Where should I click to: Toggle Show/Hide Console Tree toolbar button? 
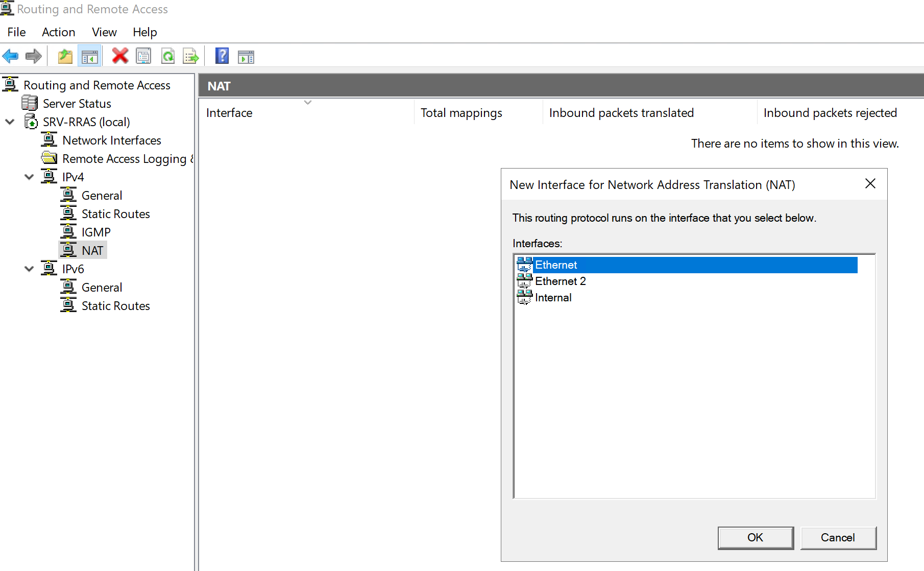pos(90,56)
